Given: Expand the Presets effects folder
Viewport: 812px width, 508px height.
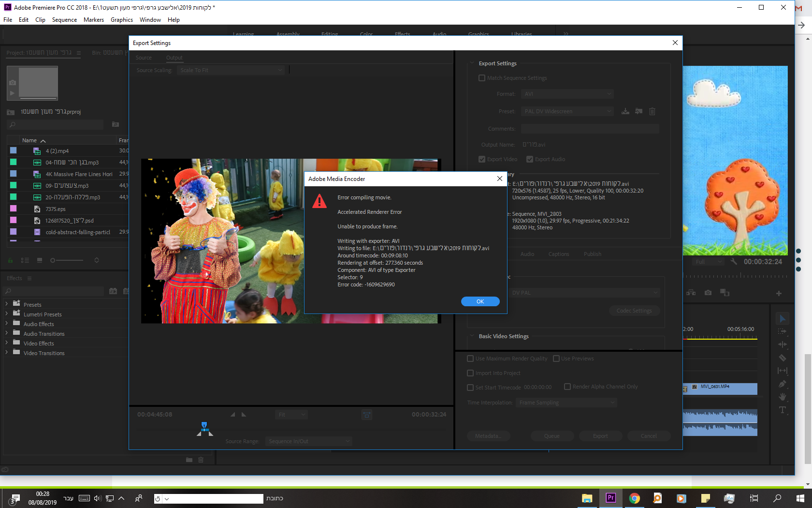Looking at the screenshot, I should tap(6, 304).
